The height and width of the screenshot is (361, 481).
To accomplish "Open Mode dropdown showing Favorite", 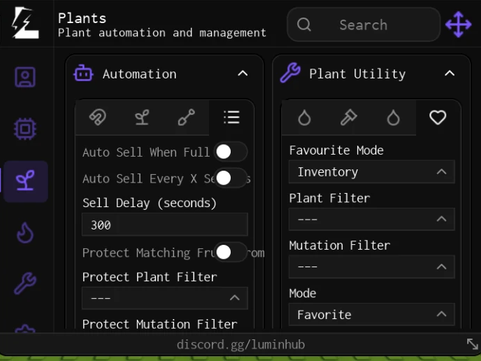I will point(372,314).
